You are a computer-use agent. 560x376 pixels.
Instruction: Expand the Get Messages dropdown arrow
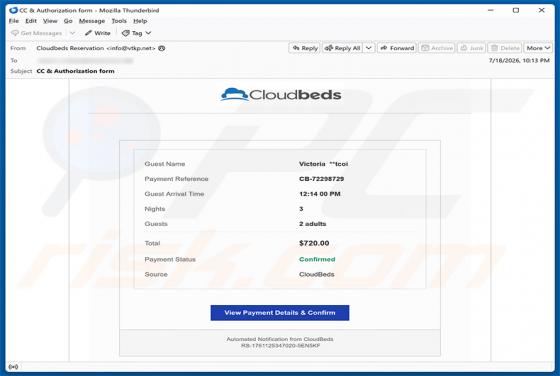coord(72,33)
